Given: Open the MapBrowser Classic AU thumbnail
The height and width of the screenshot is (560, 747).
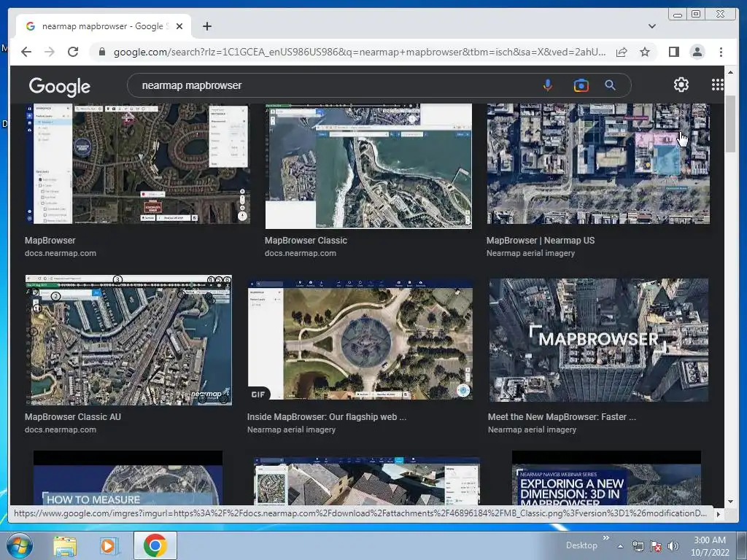Looking at the screenshot, I should pos(128,340).
